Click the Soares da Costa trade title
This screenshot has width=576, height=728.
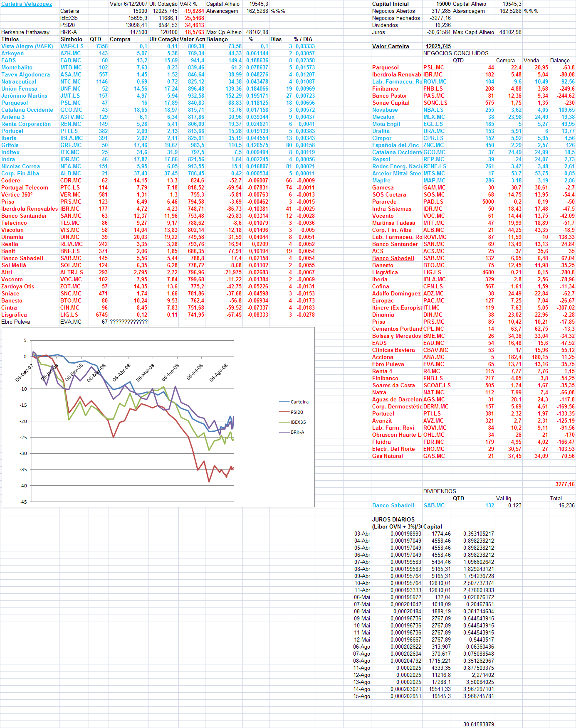point(393,386)
